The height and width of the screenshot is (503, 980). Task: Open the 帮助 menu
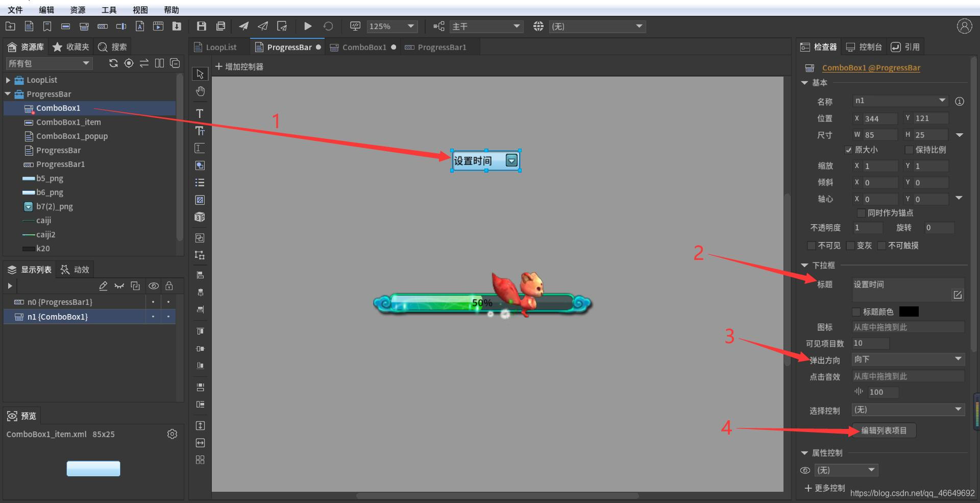171,10
